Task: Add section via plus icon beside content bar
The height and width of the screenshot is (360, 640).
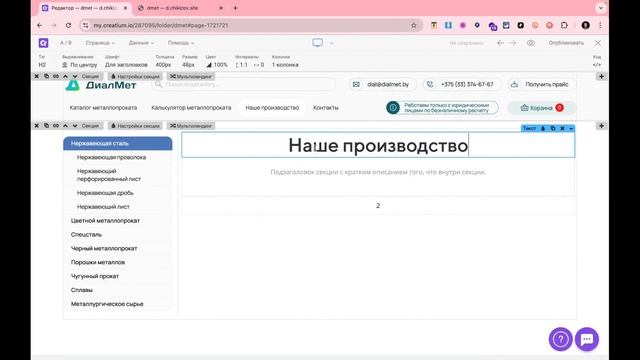Action: 601,126
